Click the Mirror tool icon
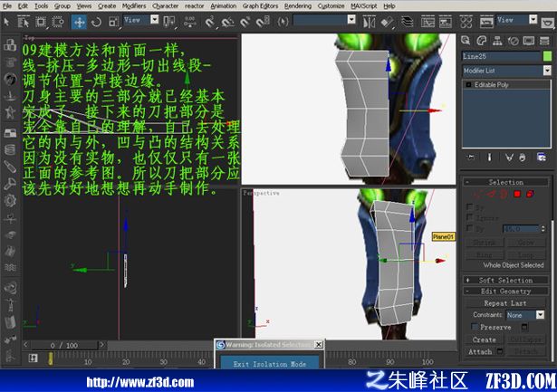This screenshot has width=557, height=392. (x=370, y=22)
